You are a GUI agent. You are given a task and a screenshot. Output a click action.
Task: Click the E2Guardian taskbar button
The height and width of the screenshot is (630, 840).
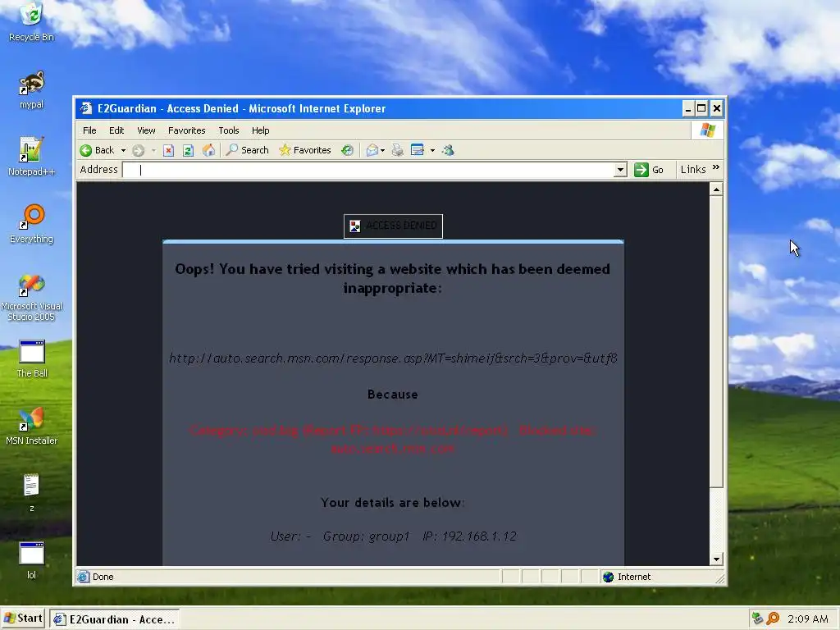click(114, 619)
